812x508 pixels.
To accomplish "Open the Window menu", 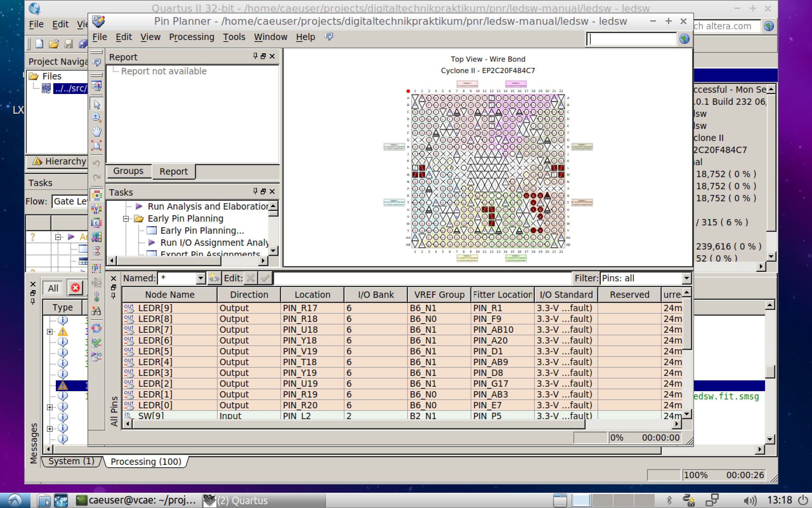I will pos(271,37).
